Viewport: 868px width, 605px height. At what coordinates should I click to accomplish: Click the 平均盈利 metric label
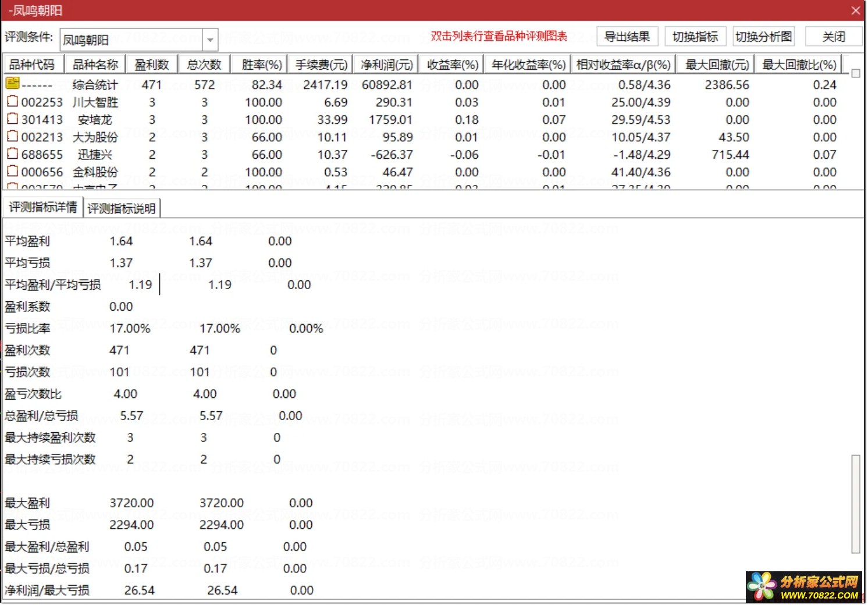[27, 241]
